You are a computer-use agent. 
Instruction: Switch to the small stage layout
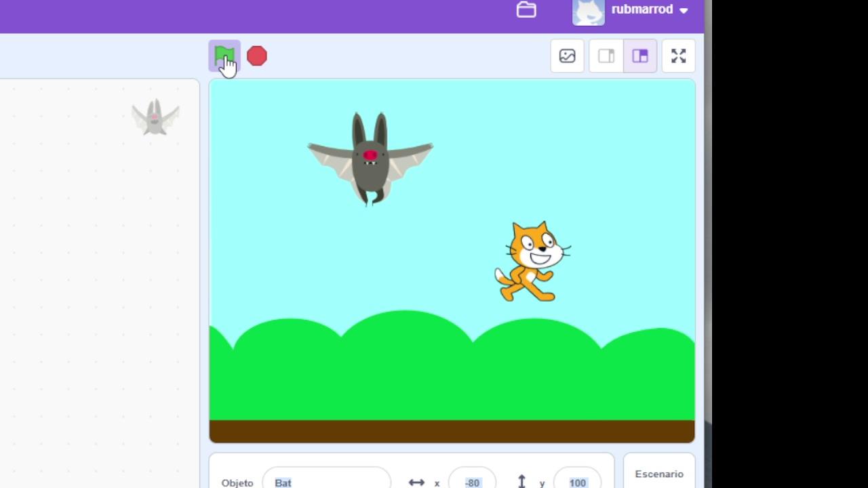[606, 56]
